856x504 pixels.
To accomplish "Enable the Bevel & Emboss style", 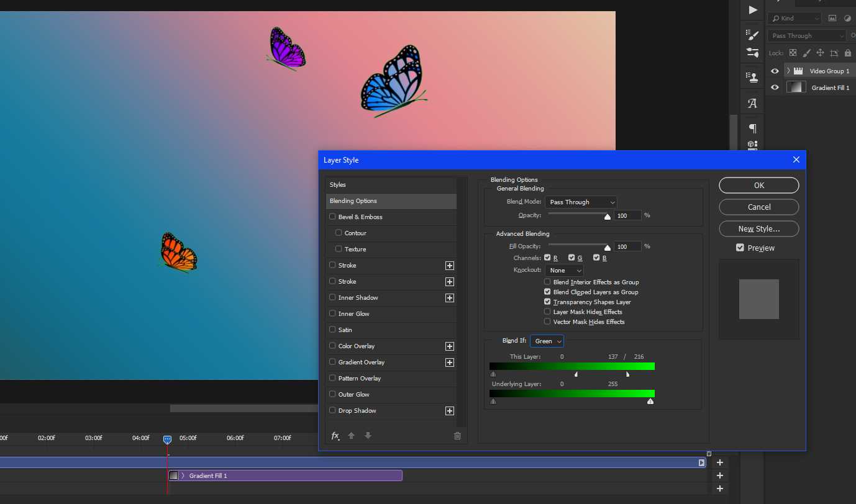I will (x=332, y=217).
